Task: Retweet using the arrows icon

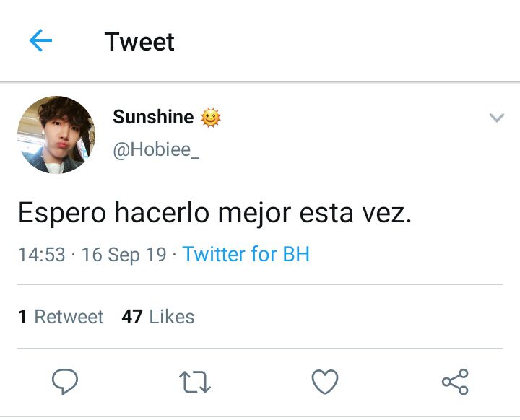Action: point(195,382)
